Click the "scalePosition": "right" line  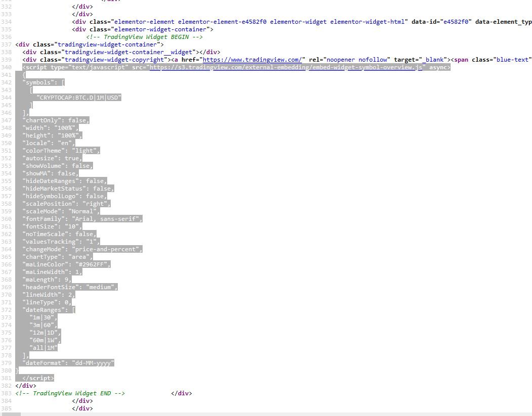point(66,204)
